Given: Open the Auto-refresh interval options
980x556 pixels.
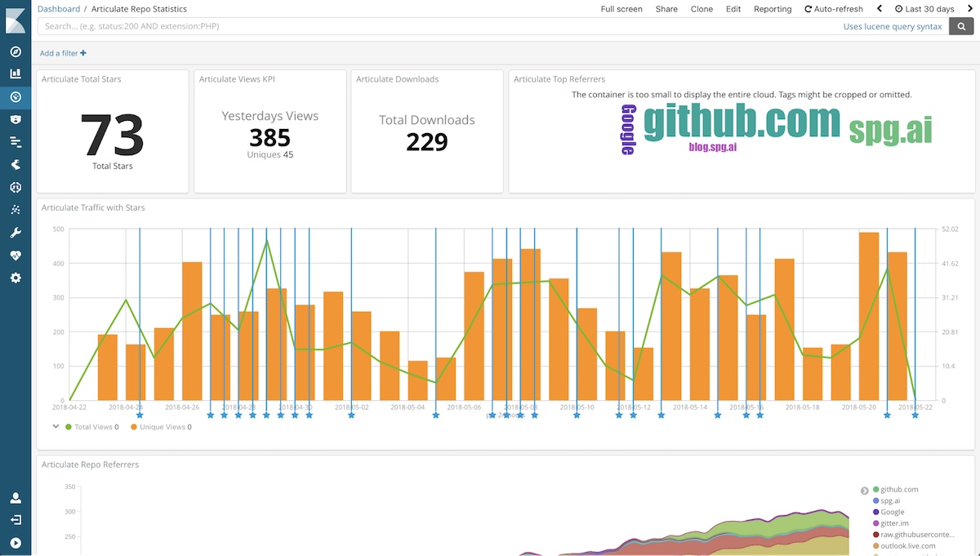Looking at the screenshot, I should pos(834,9).
